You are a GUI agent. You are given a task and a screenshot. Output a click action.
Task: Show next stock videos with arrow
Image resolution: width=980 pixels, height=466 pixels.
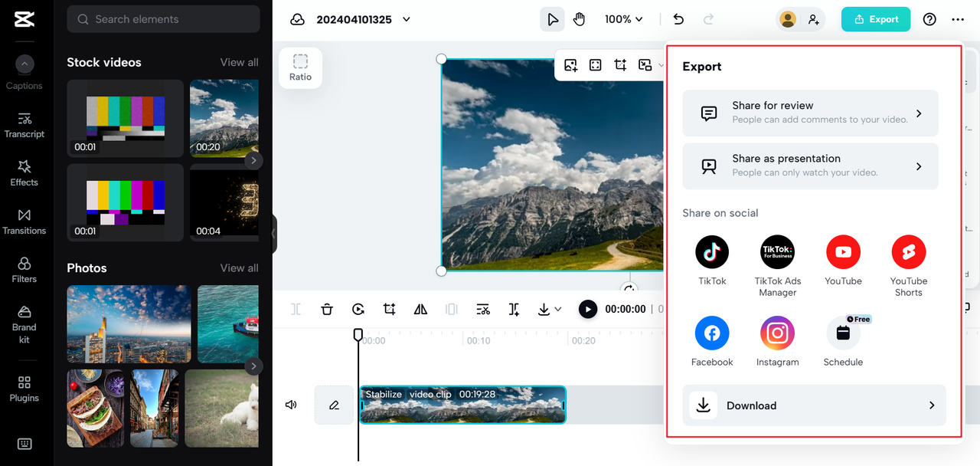click(x=253, y=160)
